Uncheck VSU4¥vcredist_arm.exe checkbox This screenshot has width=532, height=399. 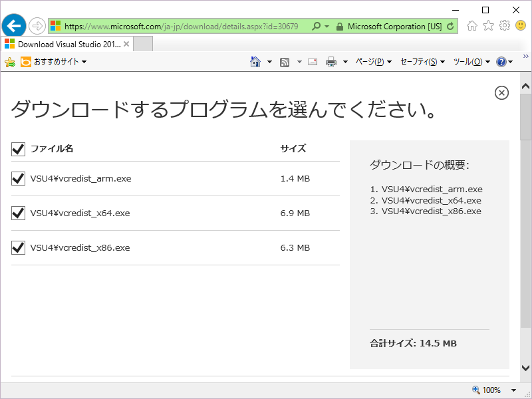(x=18, y=178)
